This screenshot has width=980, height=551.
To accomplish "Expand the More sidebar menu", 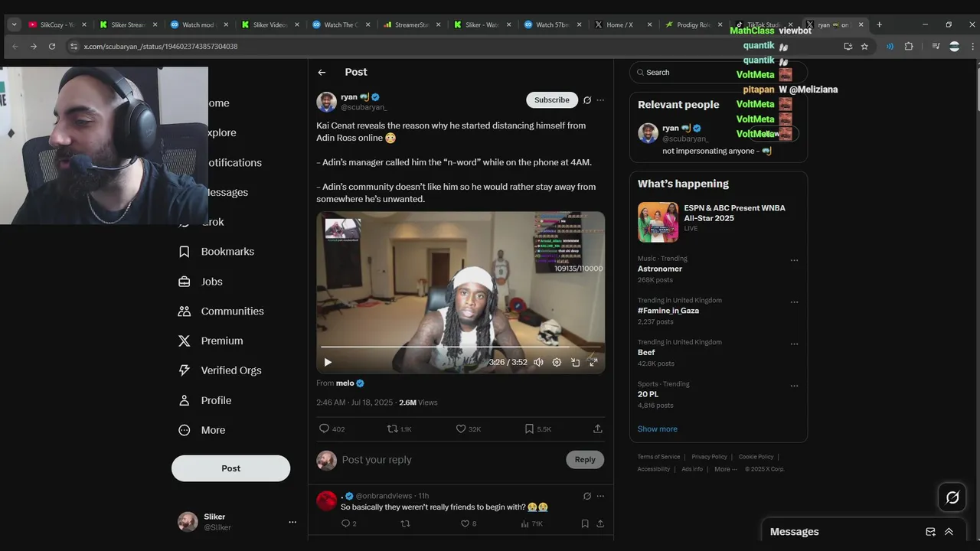I will (201, 430).
